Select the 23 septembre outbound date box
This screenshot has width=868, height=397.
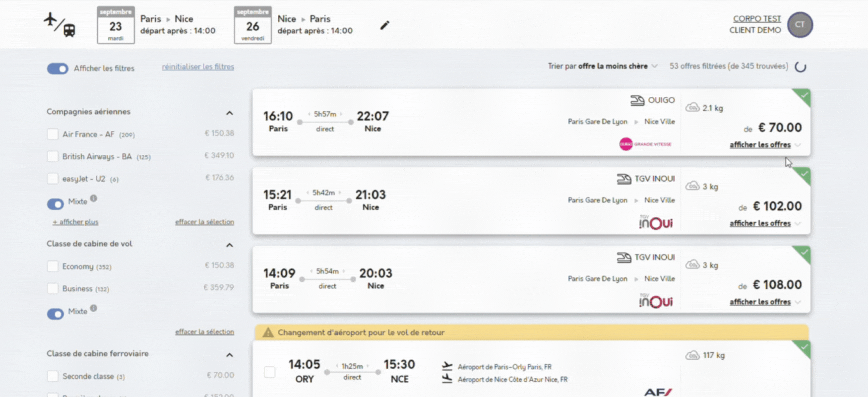pyautogui.click(x=116, y=25)
